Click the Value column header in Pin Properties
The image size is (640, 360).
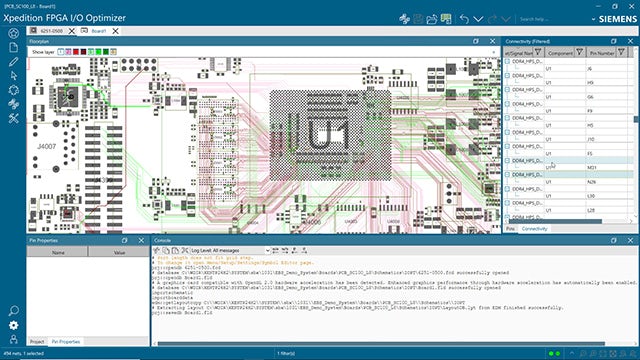(x=119, y=253)
